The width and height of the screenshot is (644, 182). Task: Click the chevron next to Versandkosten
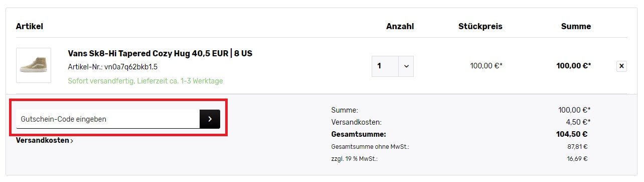(x=72, y=141)
